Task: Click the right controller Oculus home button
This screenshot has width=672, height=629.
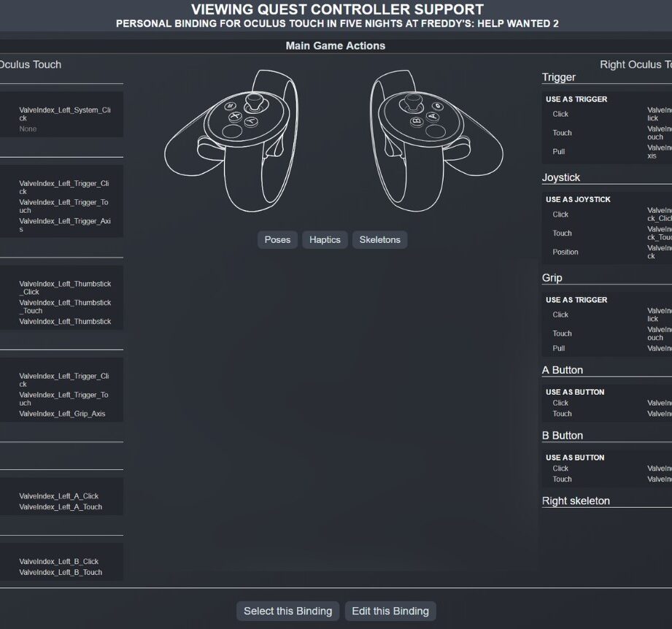Action: click(x=437, y=105)
